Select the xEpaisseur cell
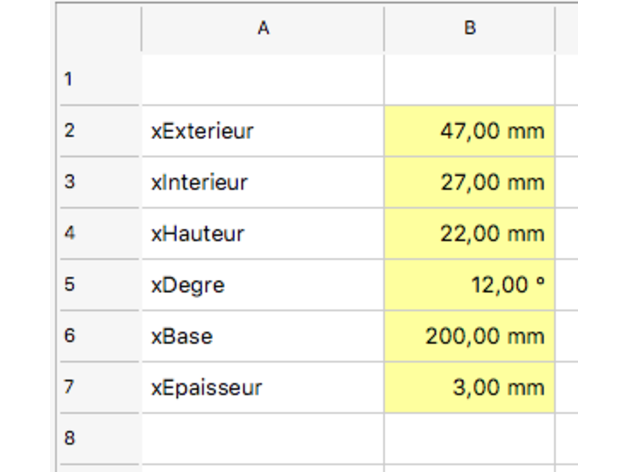The height and width of the screenshot is (472, 628). [x=262, y=387]
